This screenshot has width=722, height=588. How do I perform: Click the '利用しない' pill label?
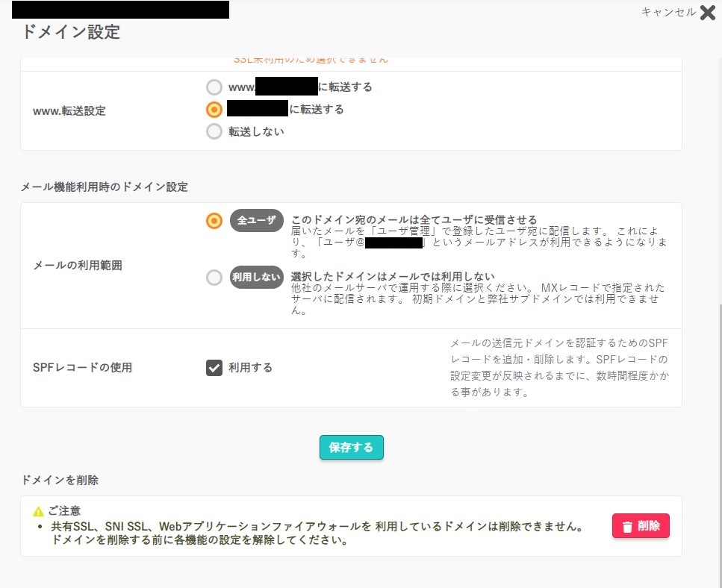click(x=257, y=278)
